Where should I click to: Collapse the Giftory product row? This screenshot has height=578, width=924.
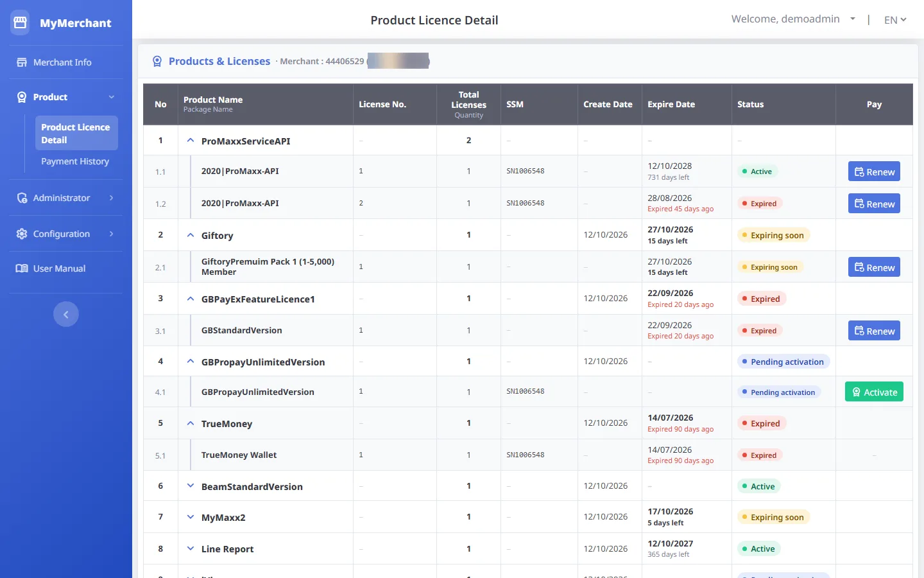pos(191,235)
